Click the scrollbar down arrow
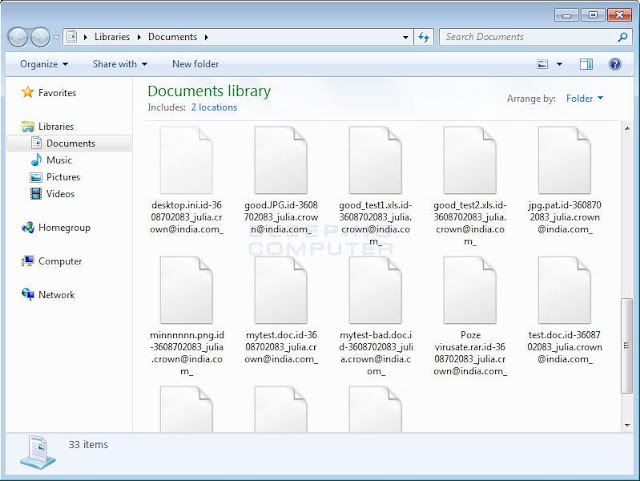Image resolution: width=640 pixels, height=481 pixels. click(627, 425)
